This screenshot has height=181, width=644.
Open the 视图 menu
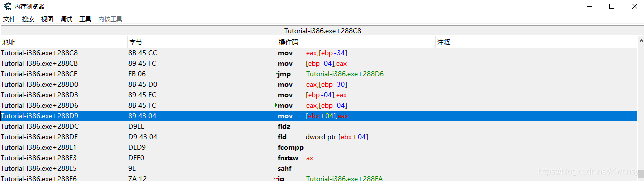tap(47, 19)
